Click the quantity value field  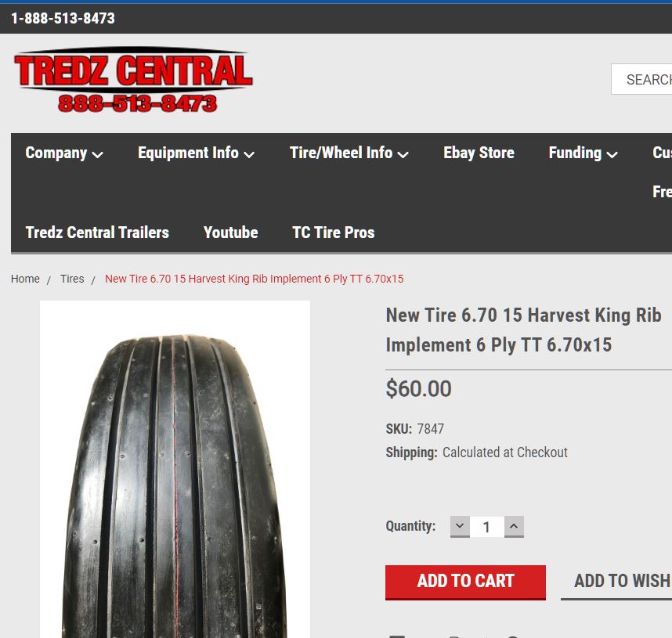[487, 527]
